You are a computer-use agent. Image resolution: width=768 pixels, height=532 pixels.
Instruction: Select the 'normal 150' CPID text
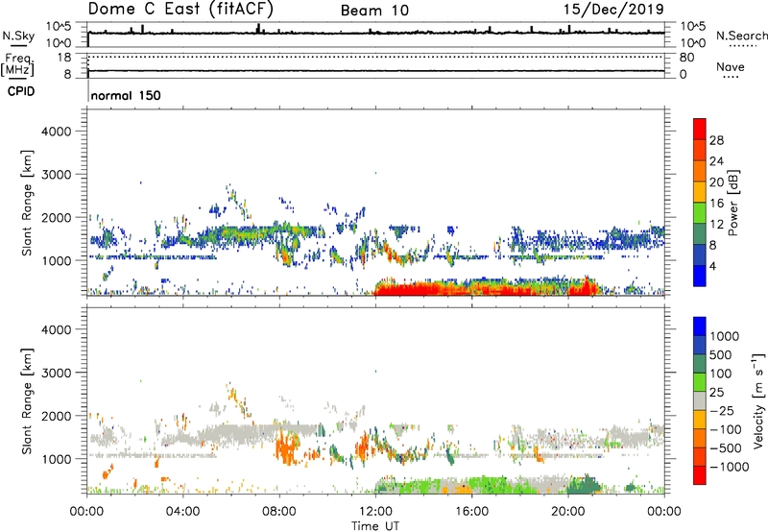tap(126, 95)
